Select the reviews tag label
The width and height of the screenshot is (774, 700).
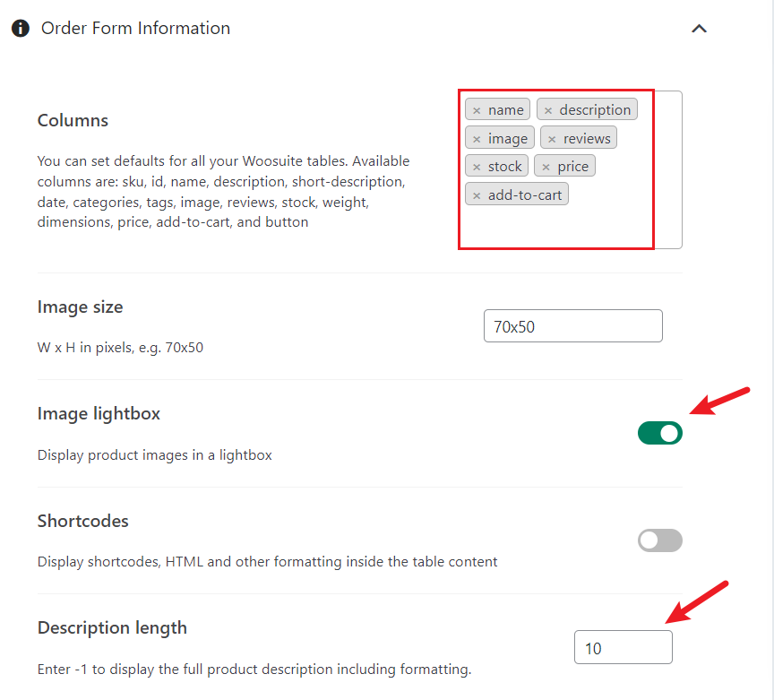[x=587, y=139]
